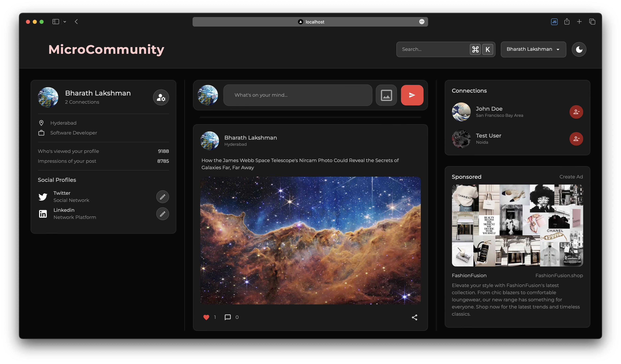Edit the Linkedin social profile
This screenshot has height=364, width=621.
pyautogui.click(x=162, y=214)
